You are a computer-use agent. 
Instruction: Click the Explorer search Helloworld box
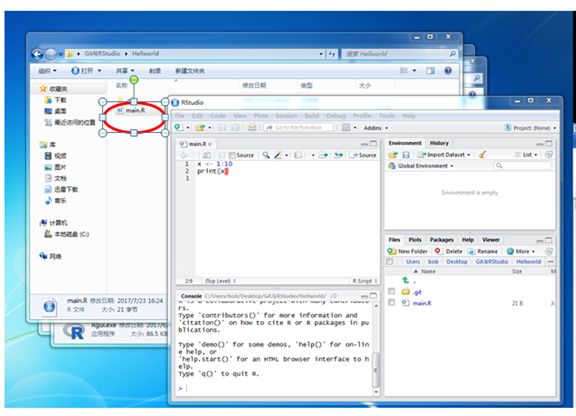point(400,54)
